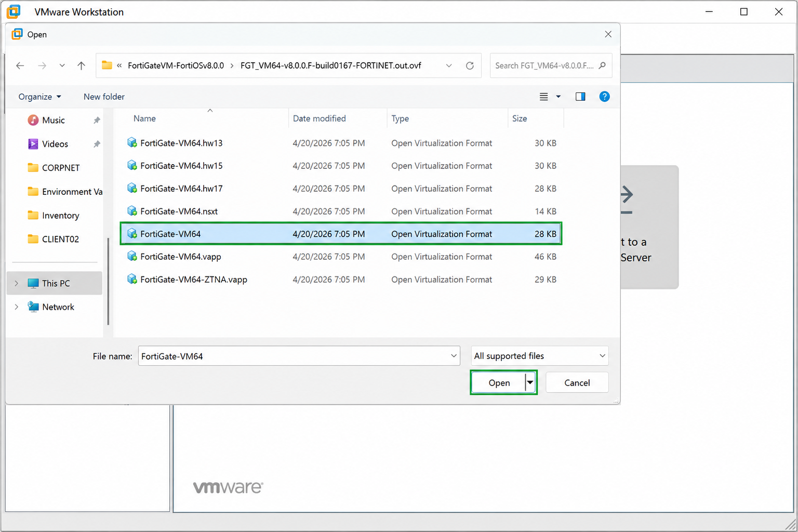Open the recent locations chevron
This screenshot has height=532, width=798.
tap(62, 65)
